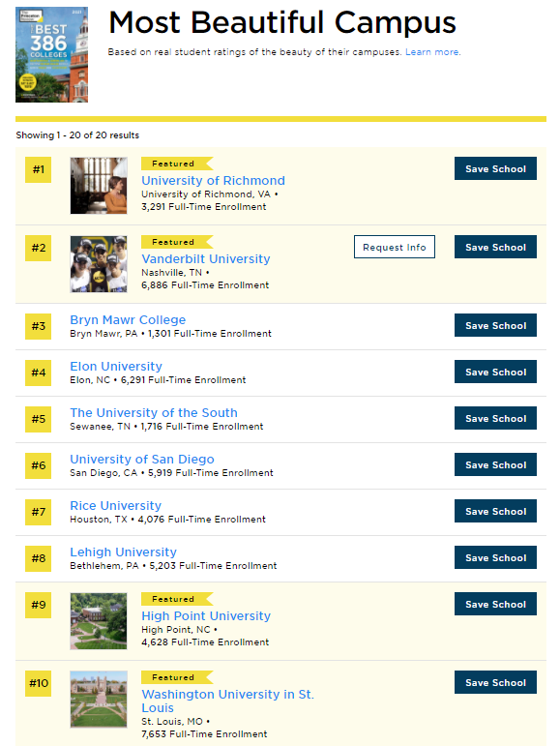Click the Best 386 Colleges book cover
560x746 pixels.
tap(52, 54)
